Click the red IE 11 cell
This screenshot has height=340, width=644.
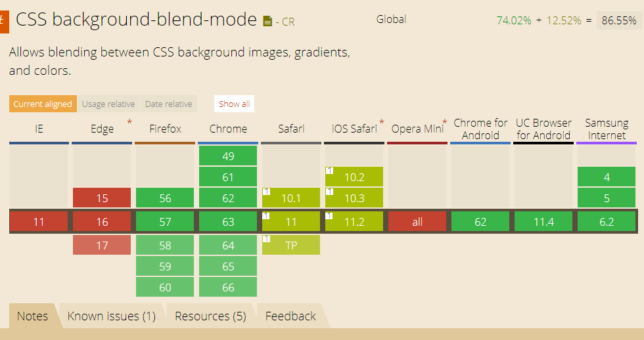coord(39,221)
